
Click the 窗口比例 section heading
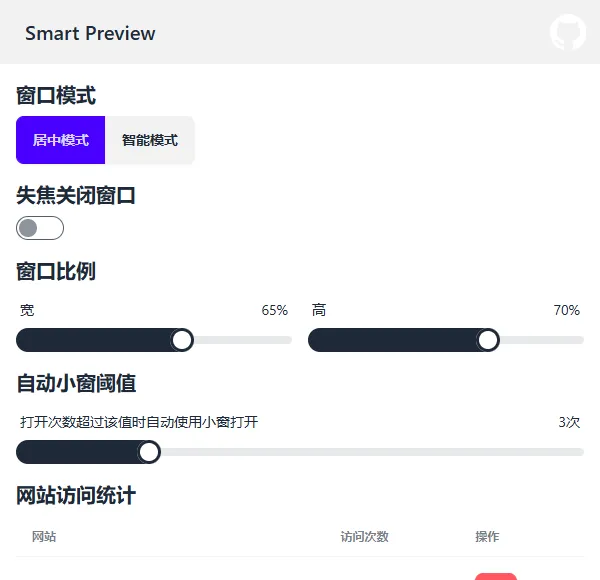tap(56, 271)
